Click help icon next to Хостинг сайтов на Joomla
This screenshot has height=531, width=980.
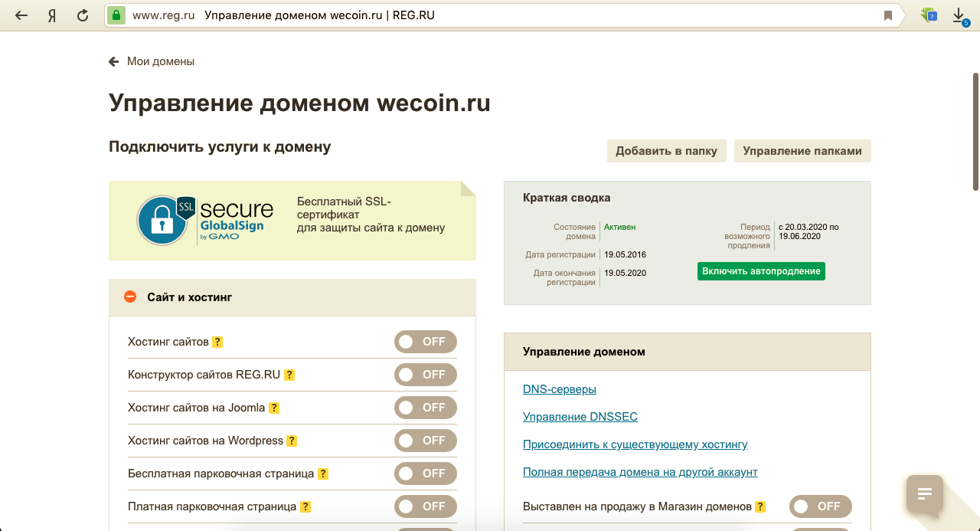tap(274, 408)
